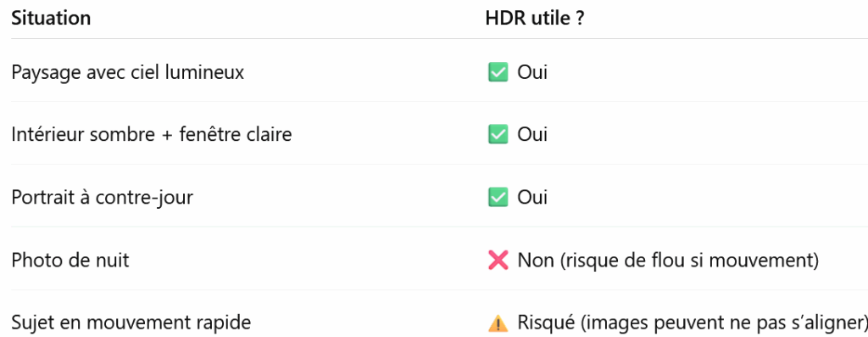Select Intérieur sombre + fenêtre claire cell
Image resolution: width=868 pixels, height=337 pixels.
click(x=152, y=135)
